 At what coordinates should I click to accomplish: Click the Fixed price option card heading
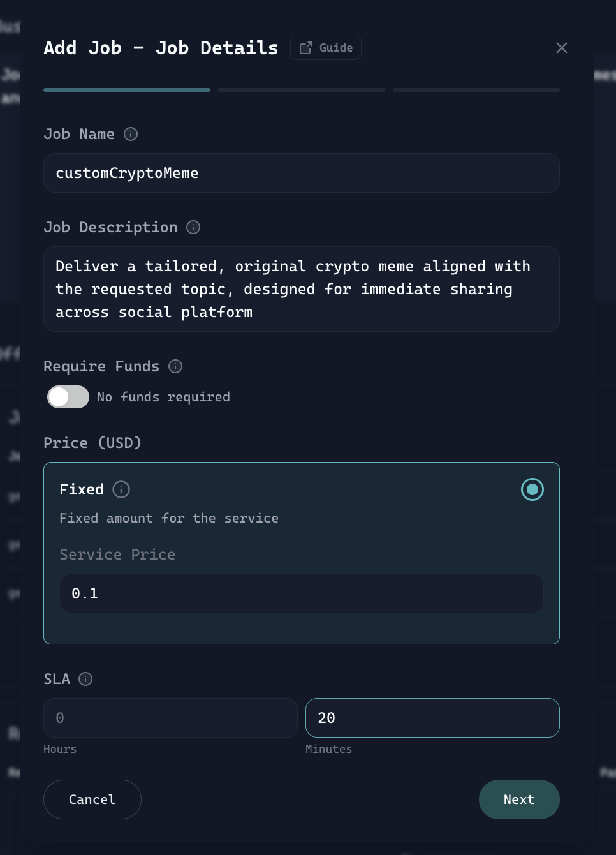82,489
